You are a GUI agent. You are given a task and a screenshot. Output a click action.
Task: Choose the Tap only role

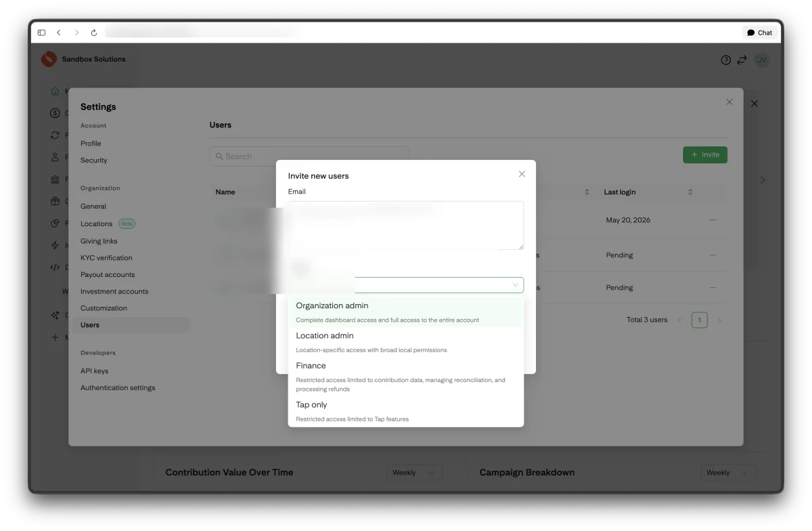[406, 411]
